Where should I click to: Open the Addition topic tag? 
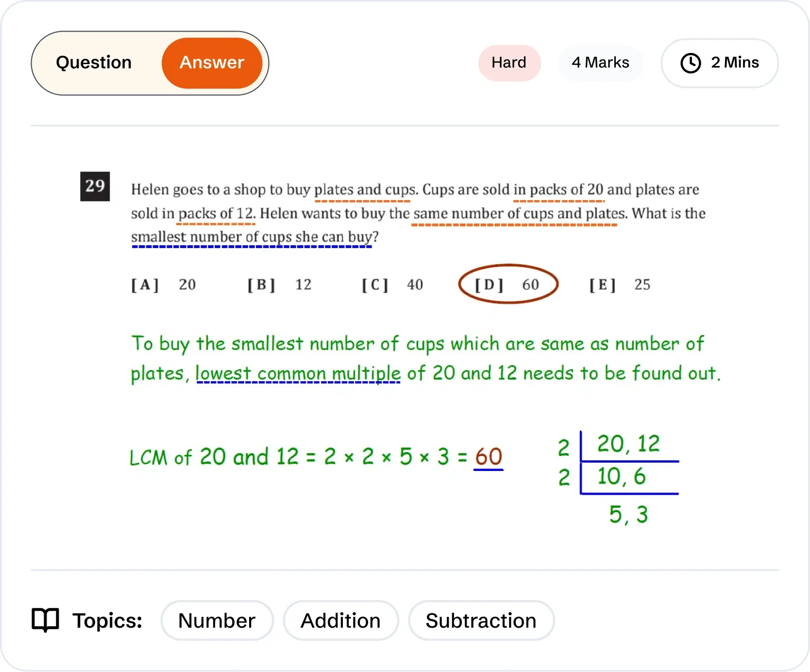340,621
